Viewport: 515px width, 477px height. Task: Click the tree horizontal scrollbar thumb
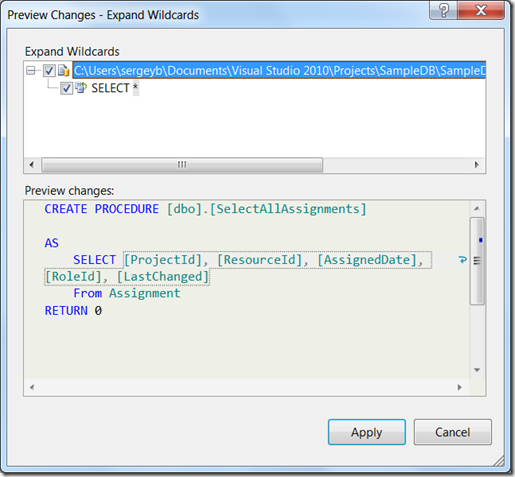[182, 165]
